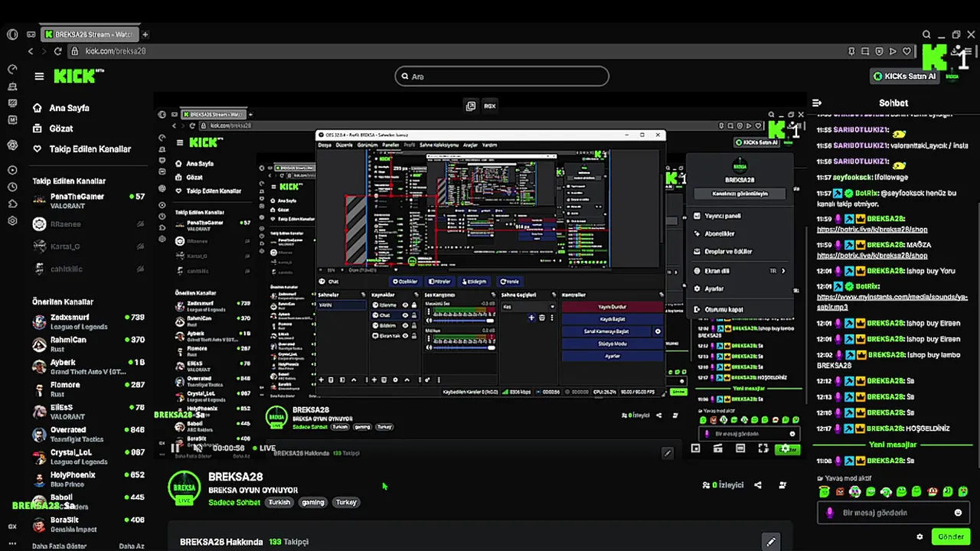
Task: Pause the live stream in the video player
Action: coord(177,448)
